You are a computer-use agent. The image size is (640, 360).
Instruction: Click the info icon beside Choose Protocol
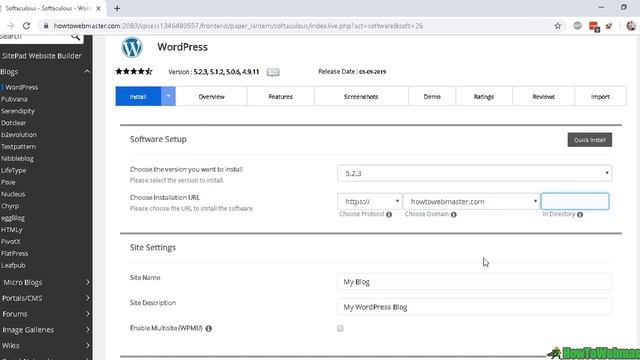389,215
